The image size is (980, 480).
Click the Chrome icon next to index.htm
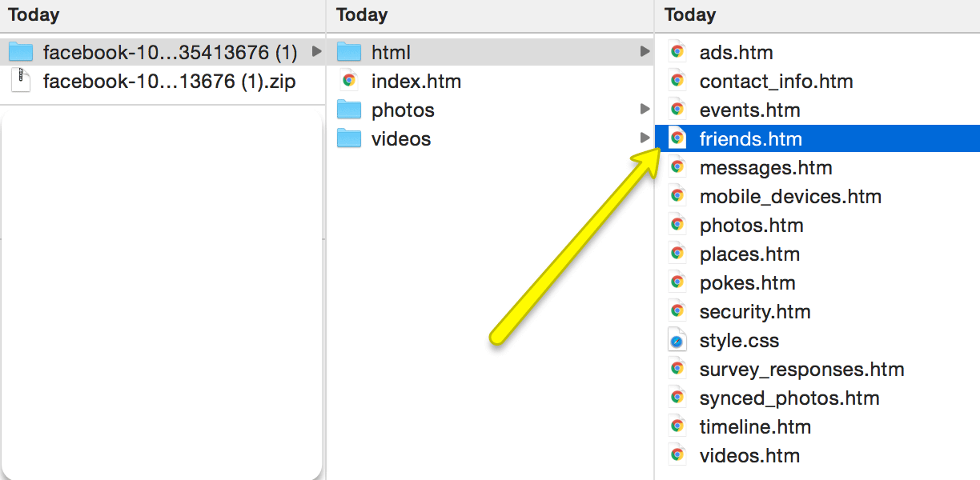point(349,81)
